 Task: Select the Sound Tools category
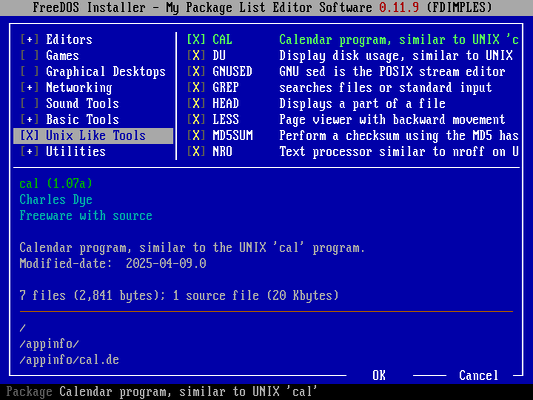tap(83, 104)
